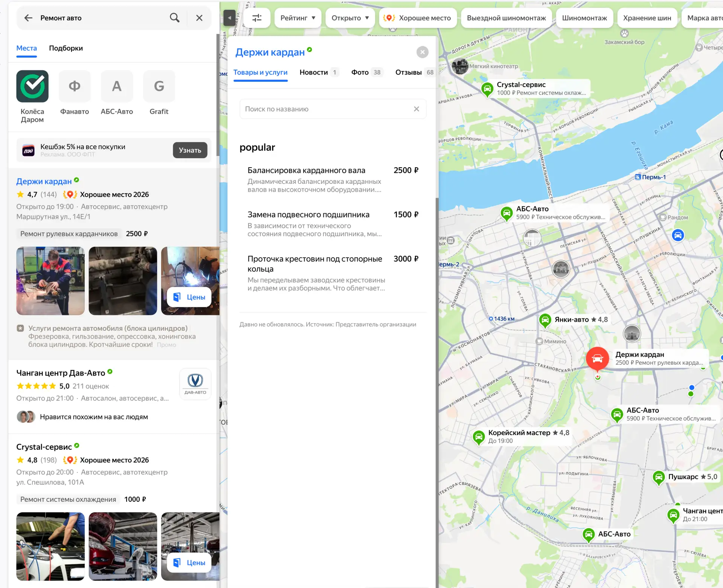Expand the Рейтинг dropdown
Screen dimensions: 723x588
[298, 18]
